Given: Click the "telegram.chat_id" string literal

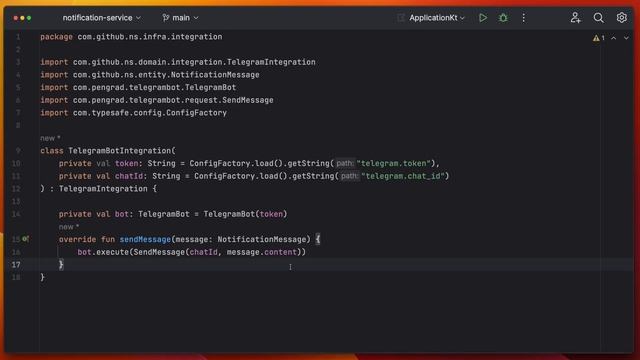Looking at the screenshot, I should 403,176.
